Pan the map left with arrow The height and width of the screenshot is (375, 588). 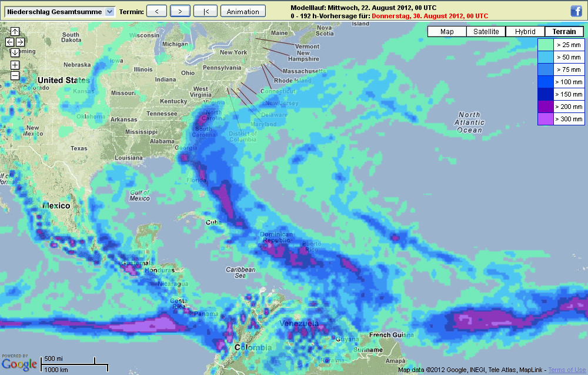click(10, 42)
